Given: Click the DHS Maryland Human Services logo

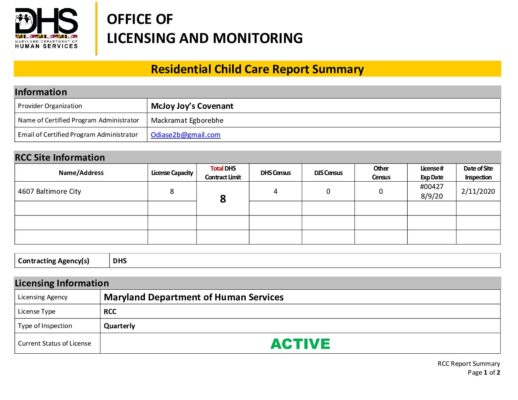Looking at the screenshot, I should click(x=46, y=28).
